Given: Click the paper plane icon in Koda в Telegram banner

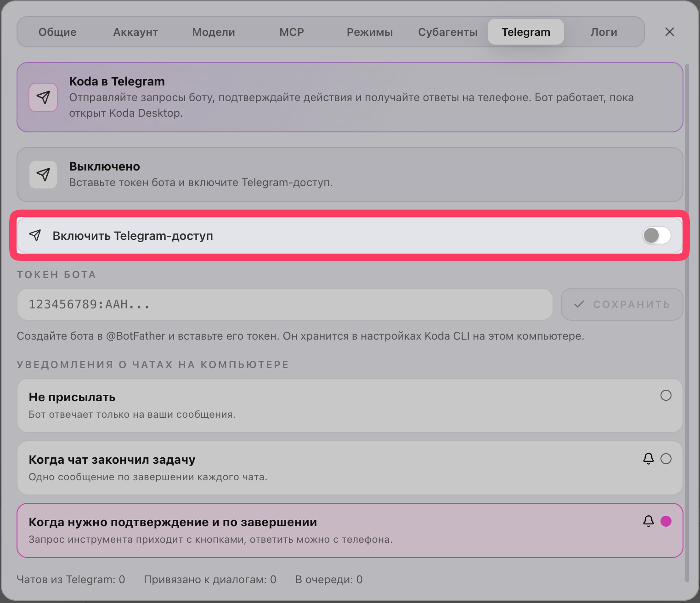Looking at the screenshot, I should point(43,97).
